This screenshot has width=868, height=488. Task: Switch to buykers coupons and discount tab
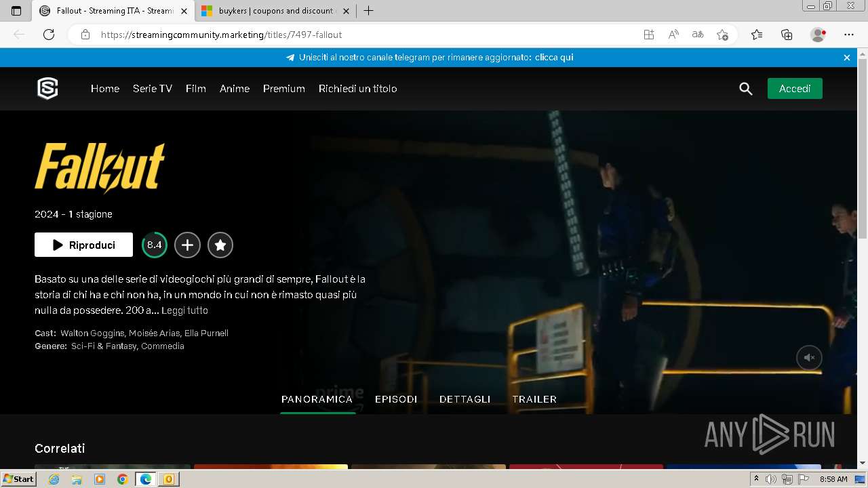(275, 11)
